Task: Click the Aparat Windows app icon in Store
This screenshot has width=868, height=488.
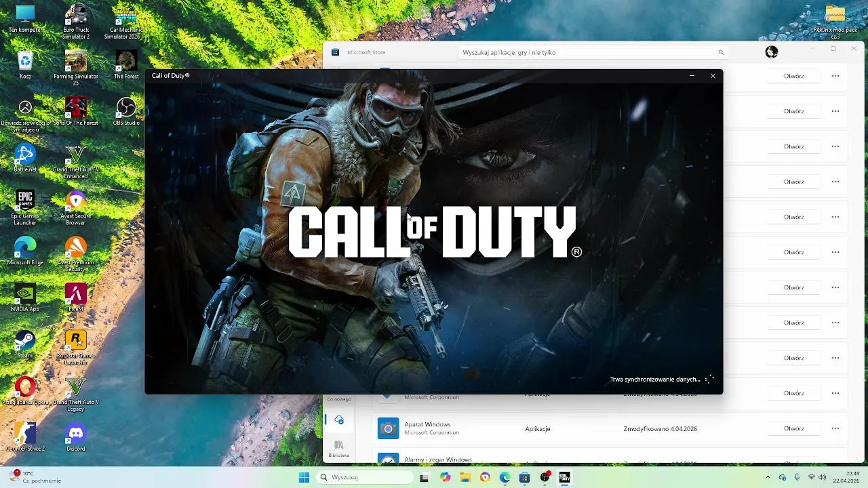Action: [388, 428]
